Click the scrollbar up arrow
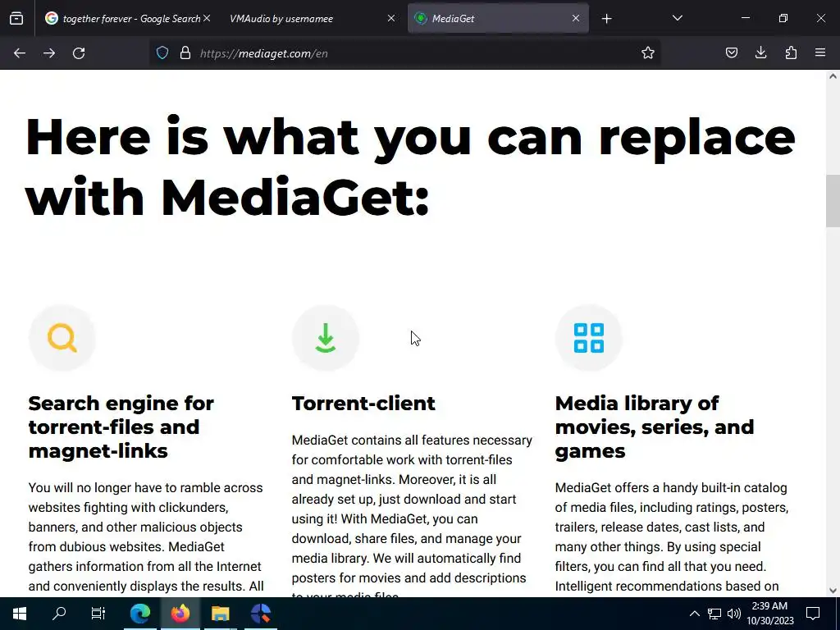The width and height of the screenshot is (840, 630). 833,76
